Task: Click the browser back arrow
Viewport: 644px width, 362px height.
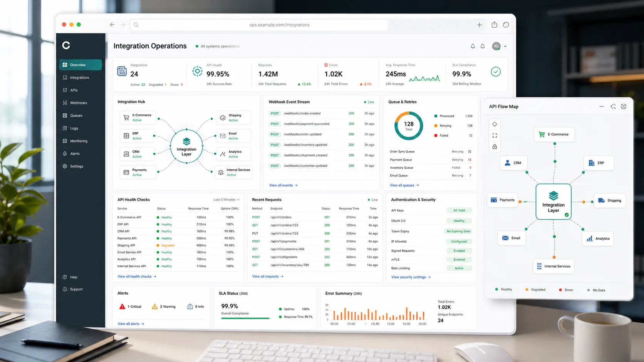Action: pyautogui.click(x=112, y=25)
